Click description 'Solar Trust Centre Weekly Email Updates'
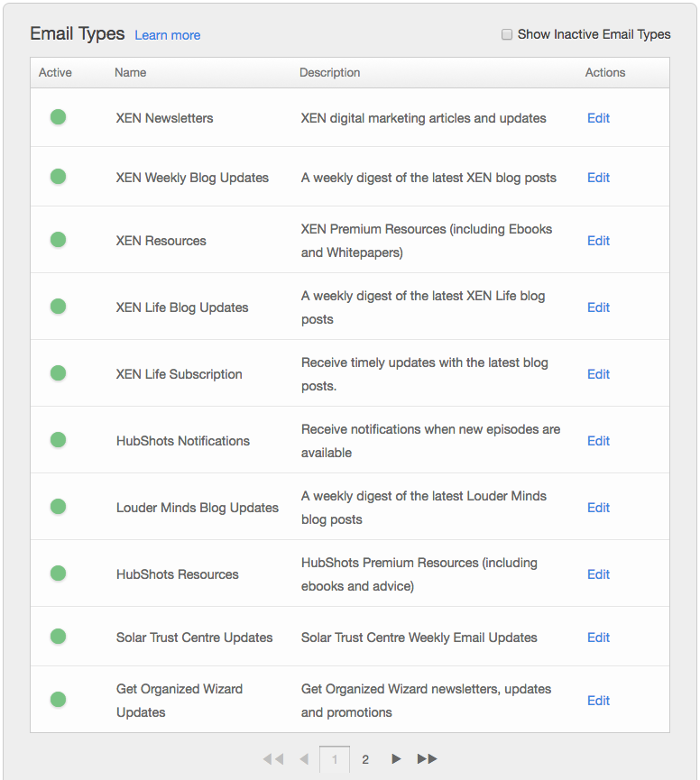Image resolution: width=700 pixels, height=780 pixels. (x=419, y=638)
